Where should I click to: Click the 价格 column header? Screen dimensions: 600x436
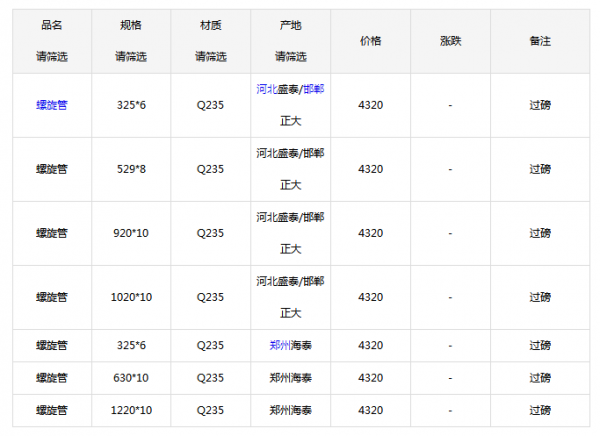370,41
